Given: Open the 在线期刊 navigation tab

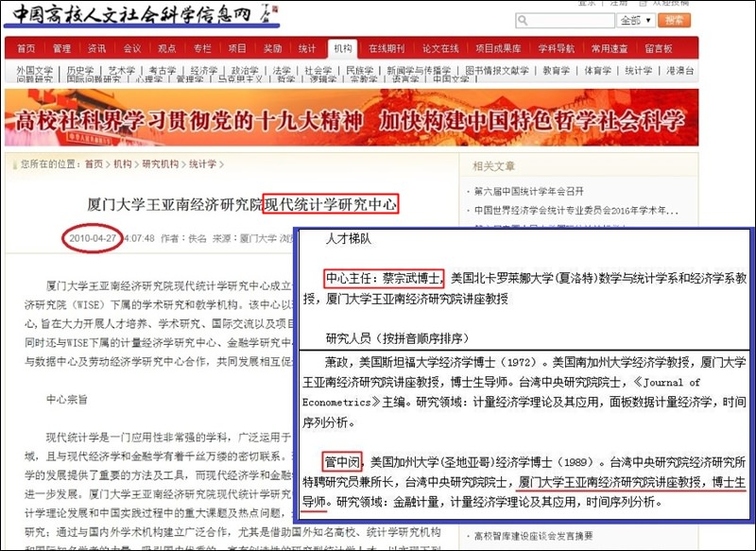Looking at the screenshot, I should [x=387, y=48].
